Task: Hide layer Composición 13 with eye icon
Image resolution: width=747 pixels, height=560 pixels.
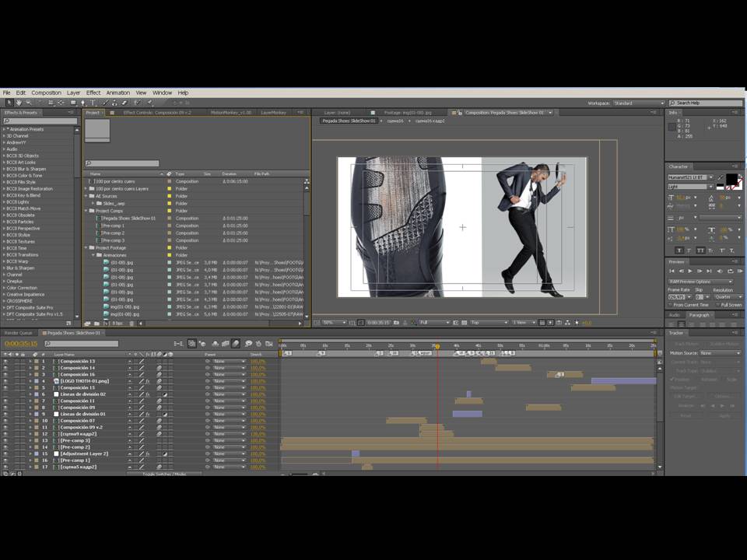Action: 5,362
